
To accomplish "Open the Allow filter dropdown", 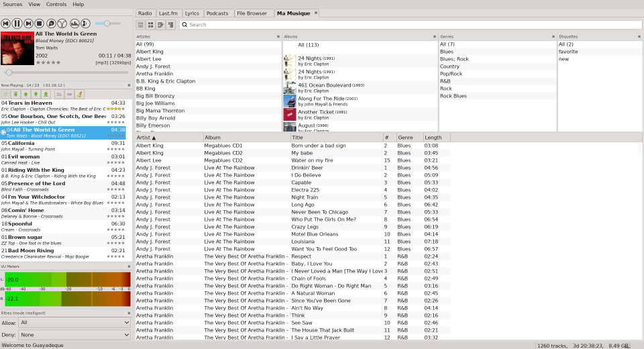I will [x=75, y=323].
